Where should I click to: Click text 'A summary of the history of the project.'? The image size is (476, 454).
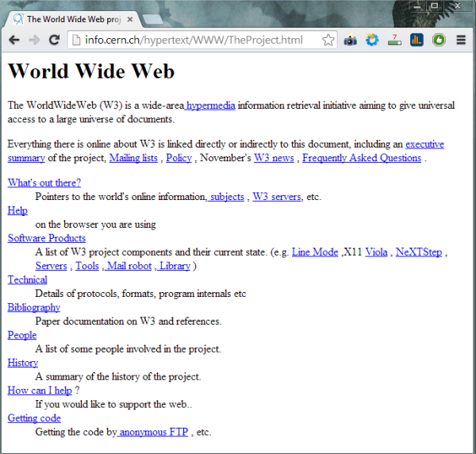click(x=118, y=376)
